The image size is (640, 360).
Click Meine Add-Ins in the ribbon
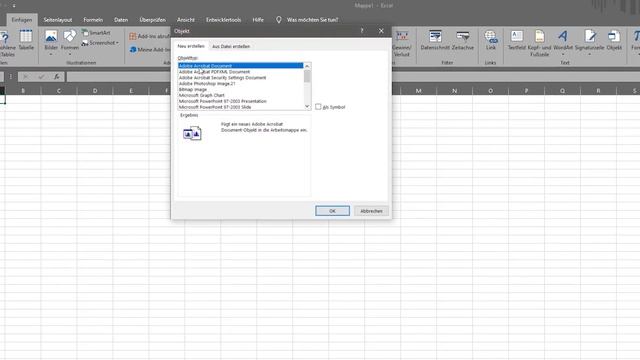[149, 49]
